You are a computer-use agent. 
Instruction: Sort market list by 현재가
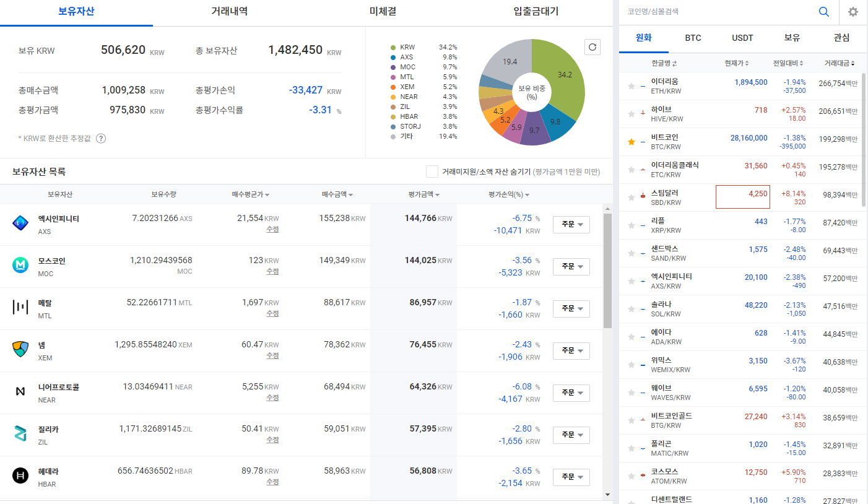click(737, 63)
